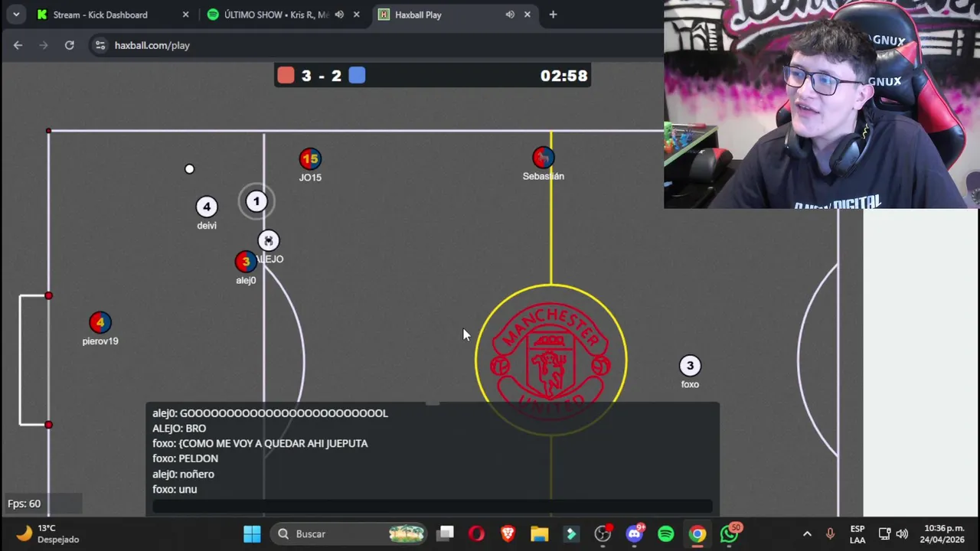
Task: Change the ESP LAA keyboard language
Action: 857,534
